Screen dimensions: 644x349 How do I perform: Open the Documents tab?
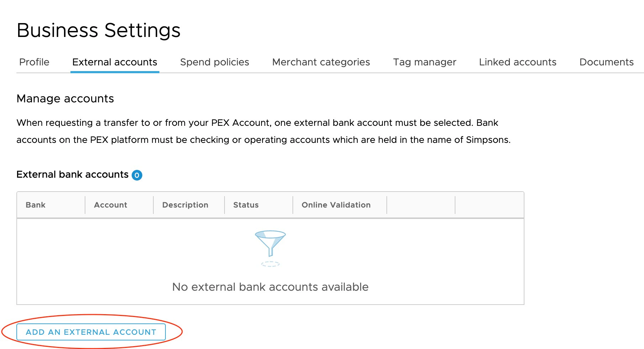[606, 62]
